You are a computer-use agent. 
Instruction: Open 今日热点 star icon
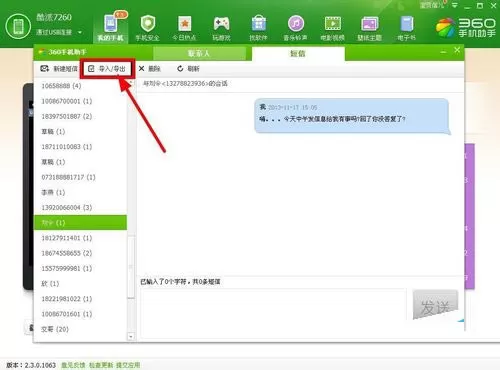tap(184, 24)
